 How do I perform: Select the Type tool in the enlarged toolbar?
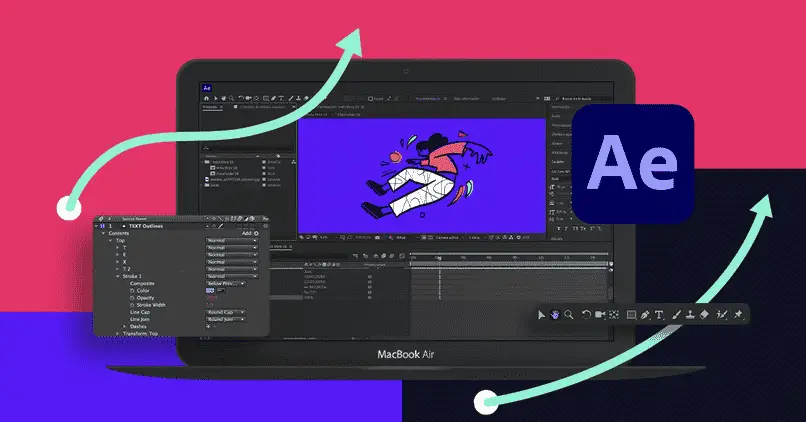coord(659,315)
